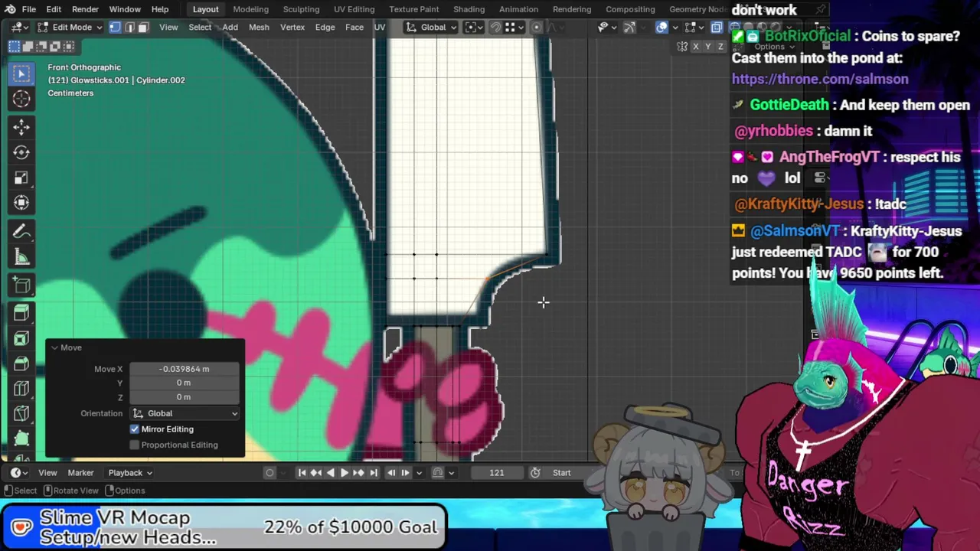Select the Knife tool
The width and height of the screenshot is (980, 551).
21,414
